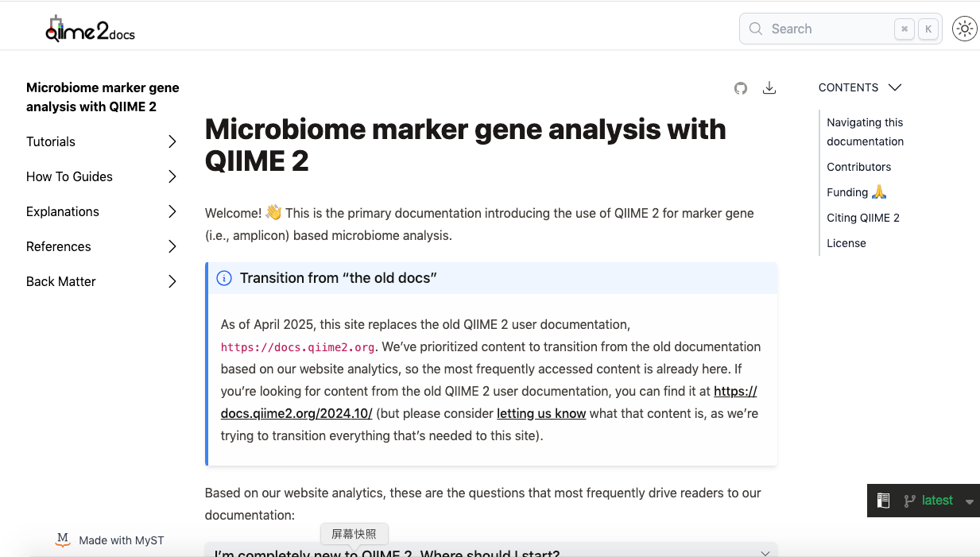Image resolution: width=980 pixels, height=557 pixels.
Task: Expand the How To Guides section
Action: tap(172, 176)
